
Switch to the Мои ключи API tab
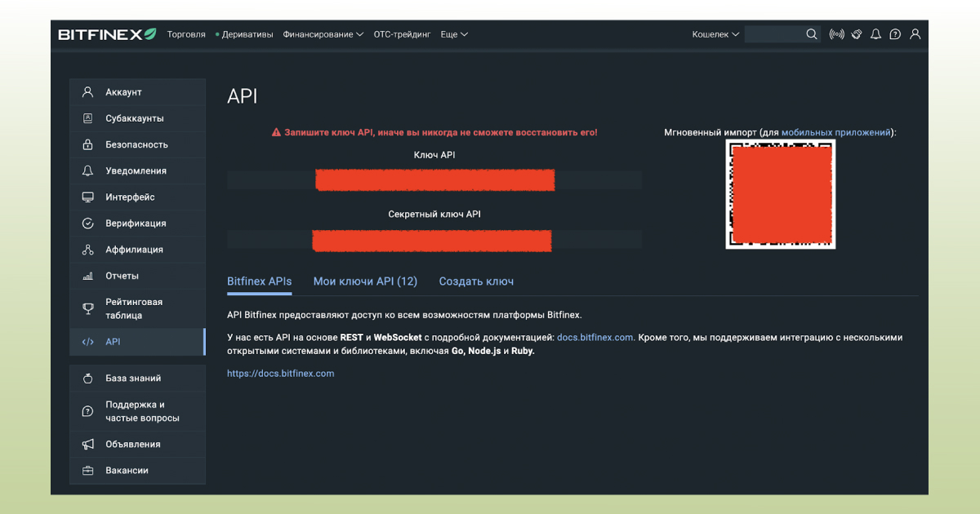365,281
